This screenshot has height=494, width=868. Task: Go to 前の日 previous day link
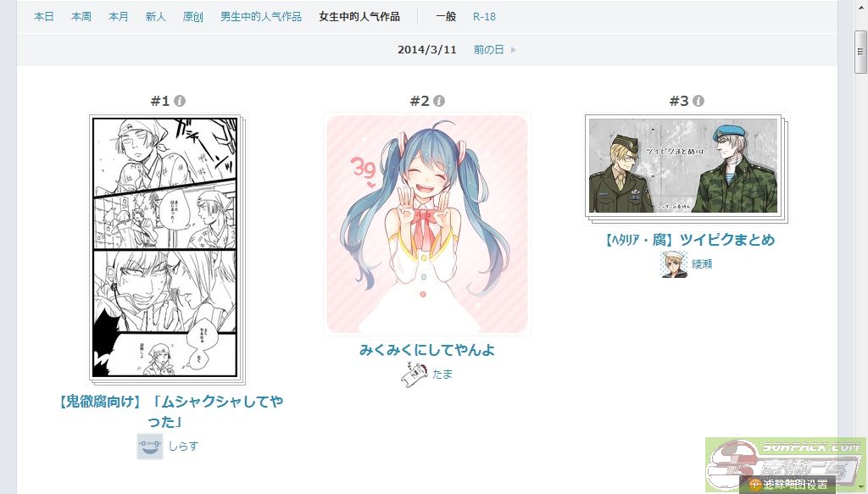coord(489,50)
